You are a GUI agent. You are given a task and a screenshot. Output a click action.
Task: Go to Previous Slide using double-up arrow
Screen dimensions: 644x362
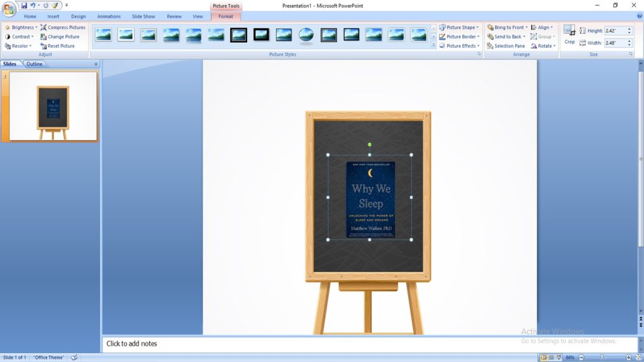641,319
